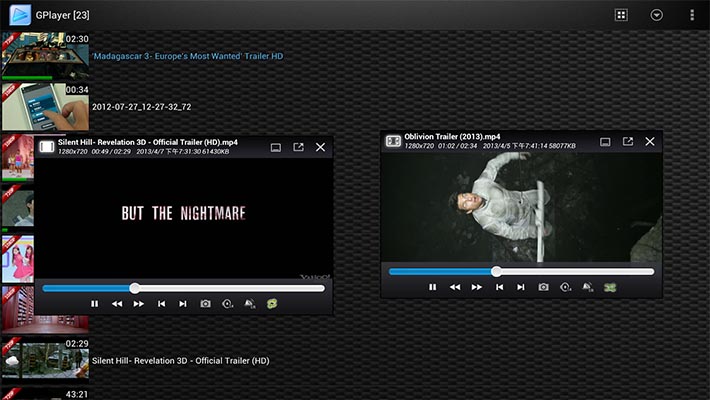The width and height of the screenshot is (710, 400).
Task: Pause the Oblivion Trailer playback
Action: pos(433,287)
